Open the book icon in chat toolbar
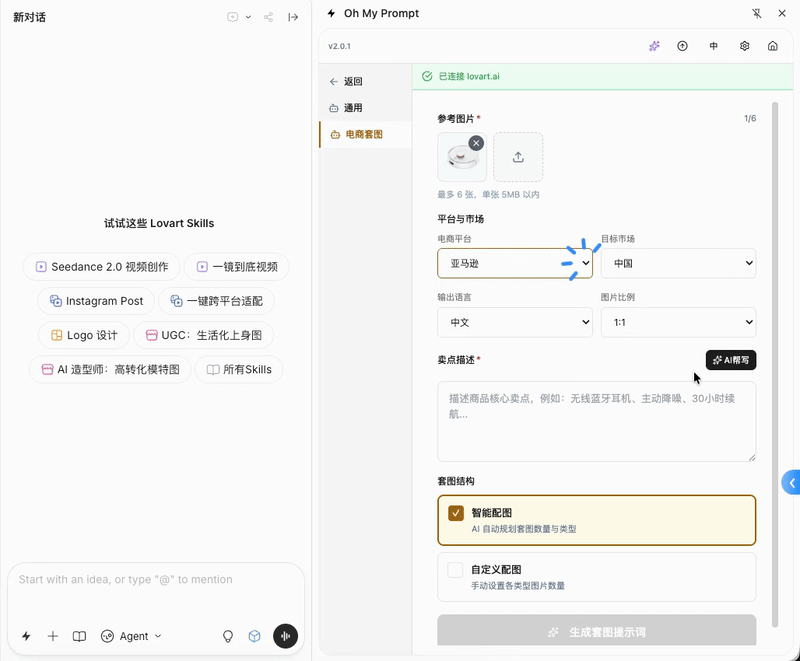The height and width of the screenshot is (661, 800). pyautogui.click(x=79, y=636)
